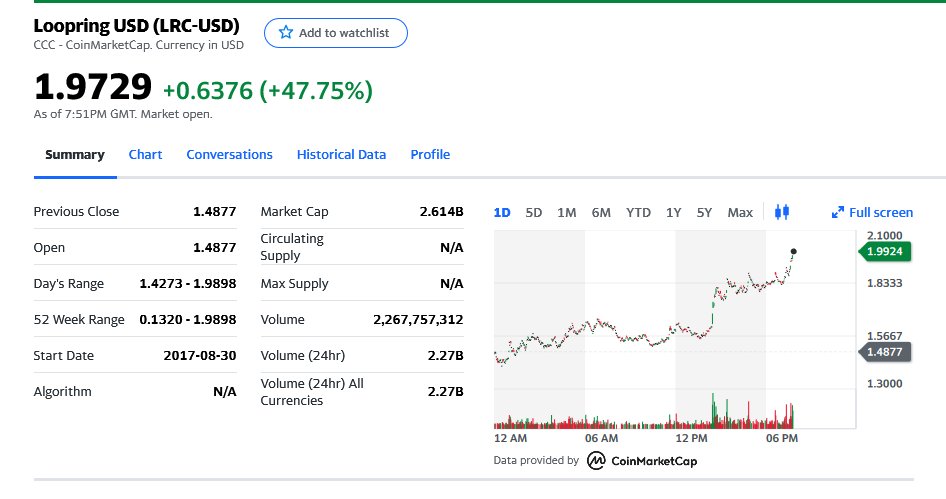Click the Algorithm label

tap(63, 392)
